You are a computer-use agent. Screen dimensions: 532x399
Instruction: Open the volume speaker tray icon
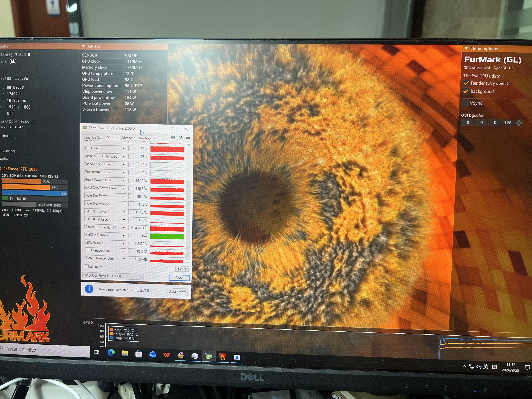click(479, 367)
